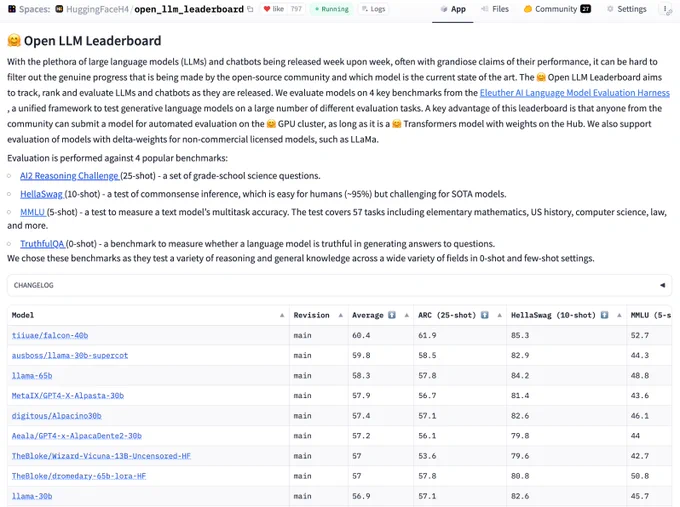The width and height of the screenshot is (680, 507).
Task: Click the up-arrow icon beside ARC header
Action: point(484,315)
